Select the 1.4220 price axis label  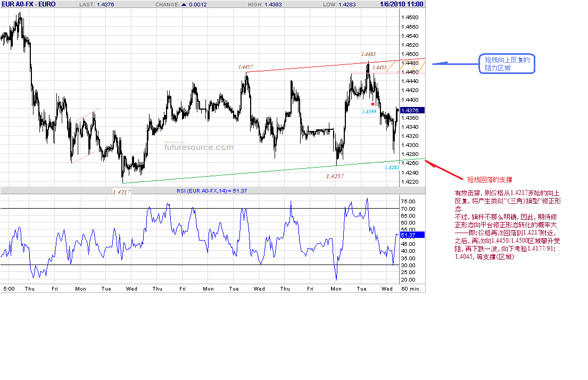(x=410, y=181)
